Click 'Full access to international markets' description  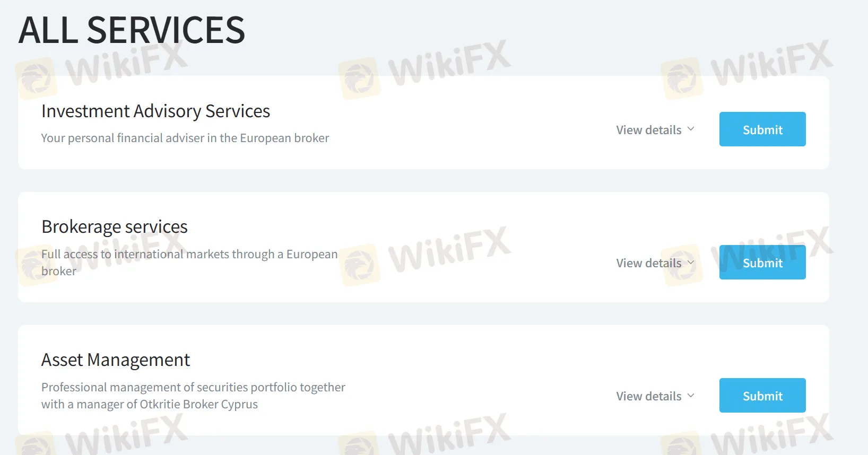click(x=189, y=262)
